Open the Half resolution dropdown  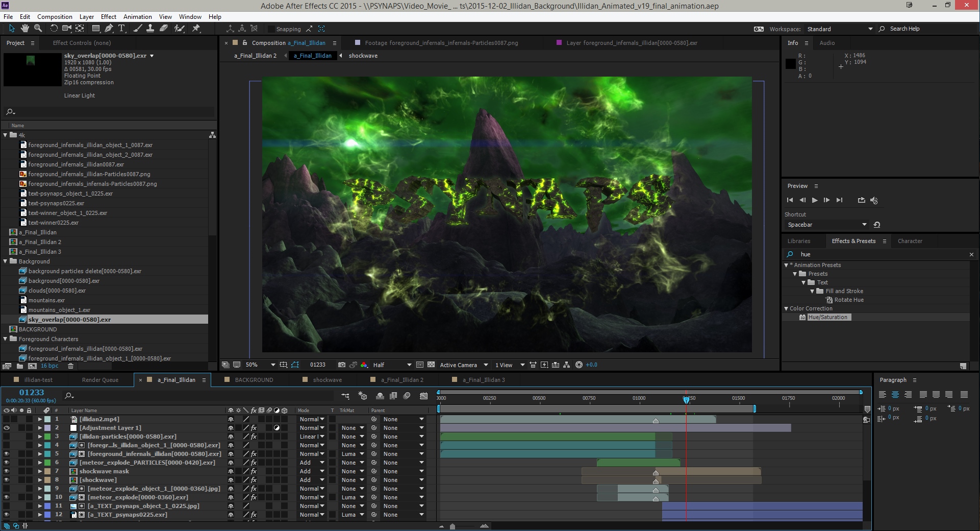[392, 365]
